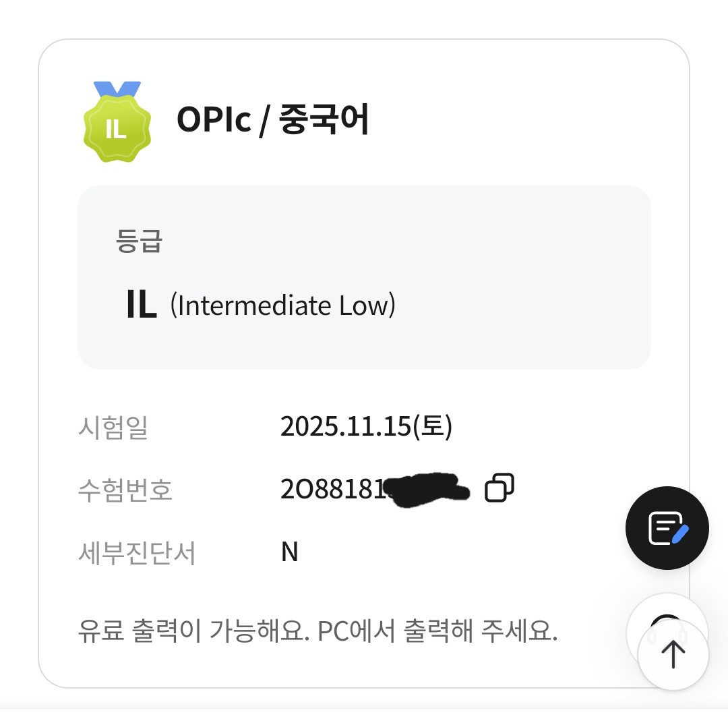Click the 시험일 label

click(113, 427)
